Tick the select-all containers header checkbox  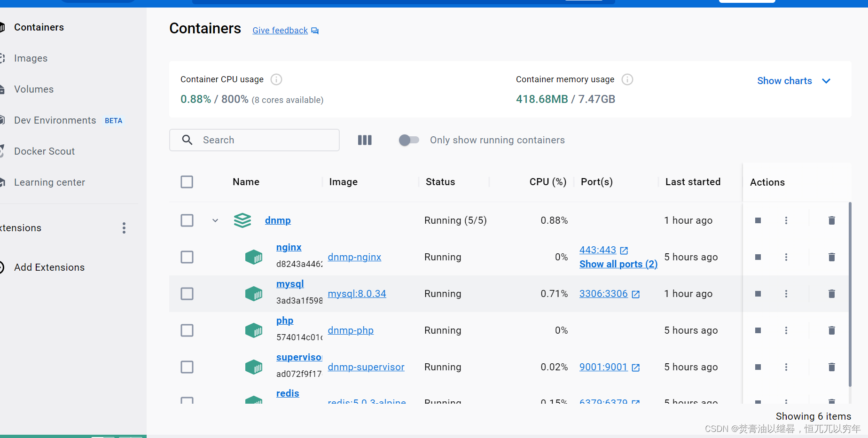tap(187, 182)
